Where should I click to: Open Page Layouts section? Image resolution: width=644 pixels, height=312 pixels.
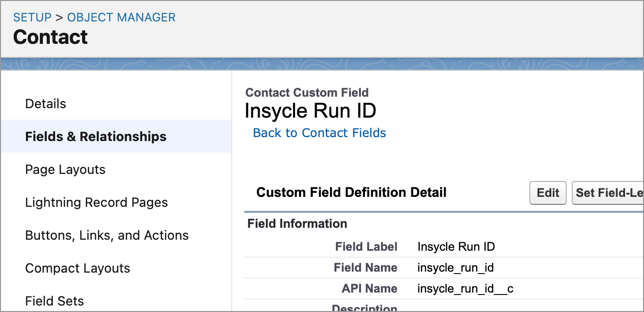click(x=65, y=169)
